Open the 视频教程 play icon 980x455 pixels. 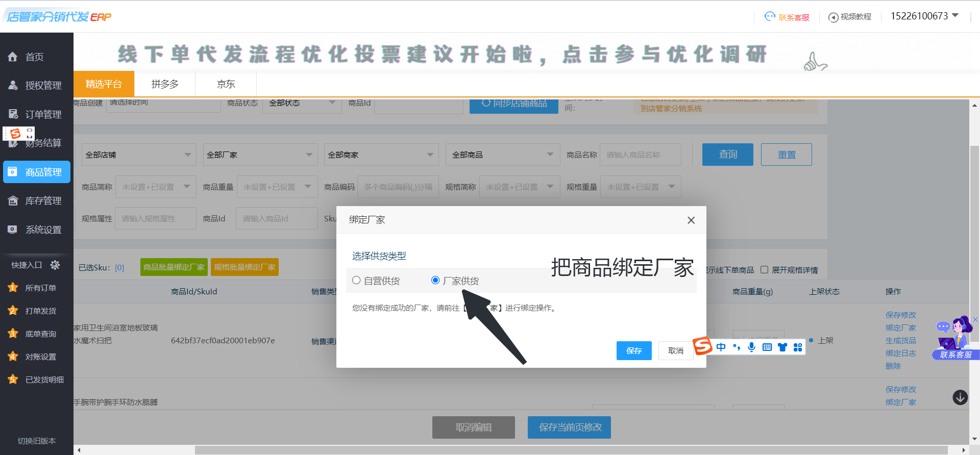click(833, 17)
